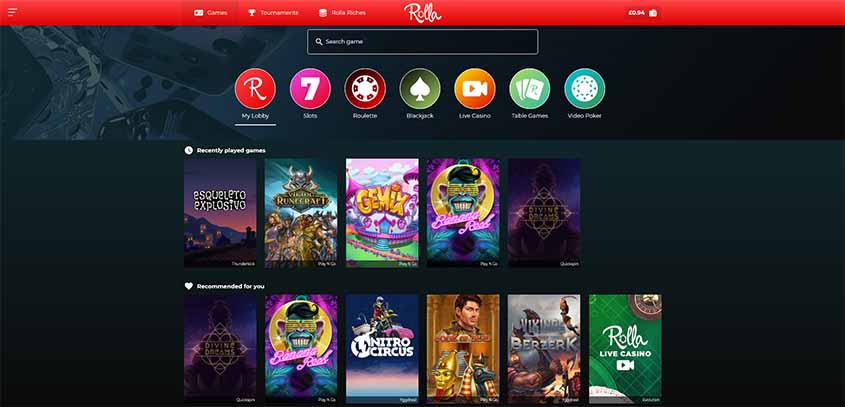This screenshot has width=845, height=407.
Task: Launch the Vikings Go Berzerk thumbnail
Action: click(x=544, y=349)
